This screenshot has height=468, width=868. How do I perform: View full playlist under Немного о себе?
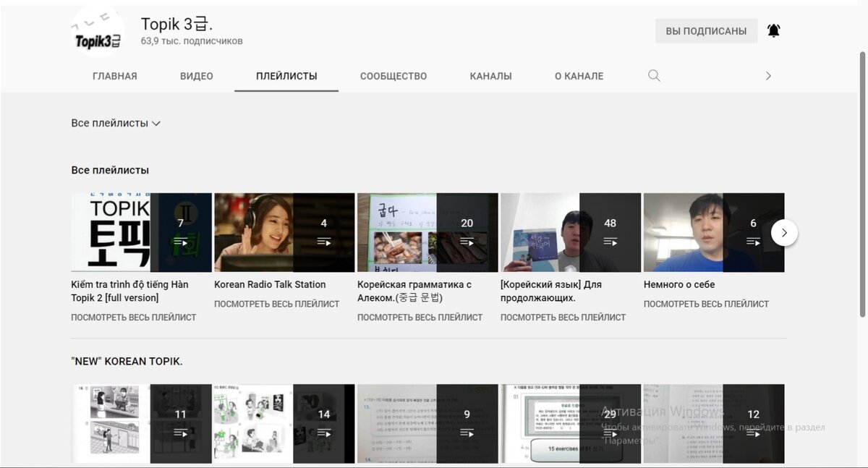pyautogui.click(x=707, y=304)
